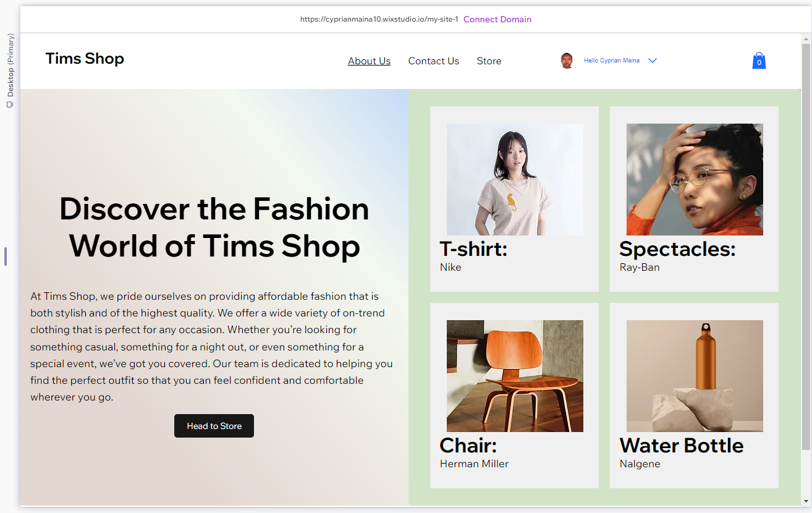The width and height of the screenshot is (812, 513).
Task: Click the Ray-Ban brand label
Action: tap(640, 267)
